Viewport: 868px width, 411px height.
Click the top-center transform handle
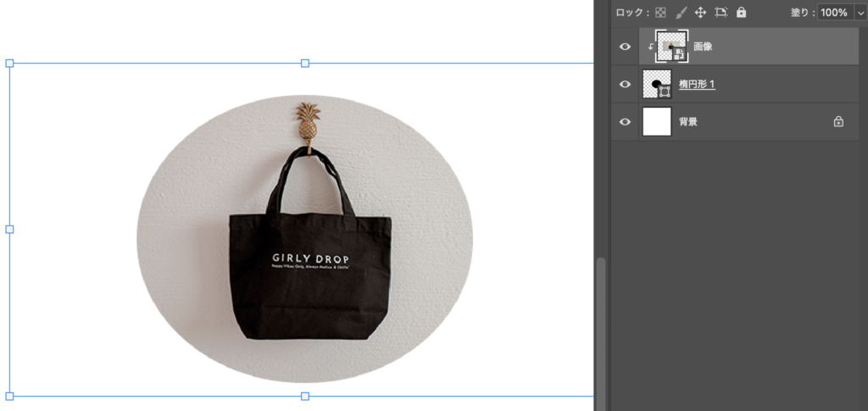pos(305,64)
